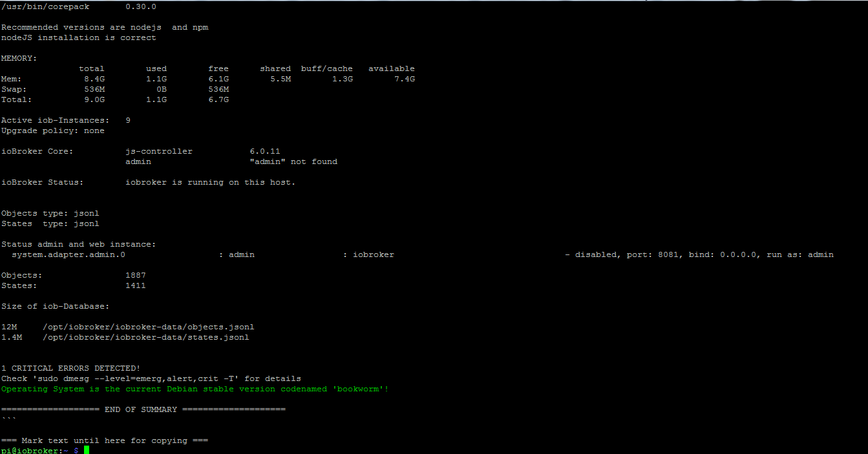Viewport: 868px width, 454px height.
Task: Click 'Upgrade policy: none' line
Action: point(53,130)
